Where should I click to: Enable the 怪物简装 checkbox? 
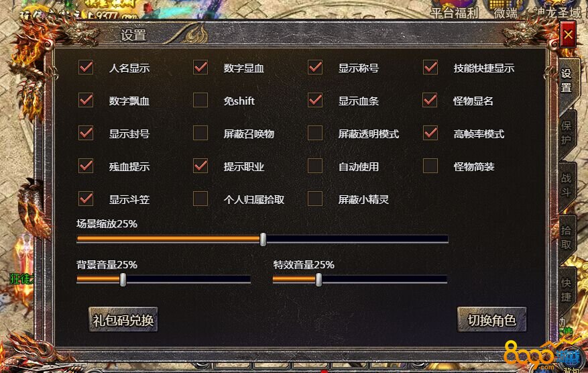coord(430,166)
